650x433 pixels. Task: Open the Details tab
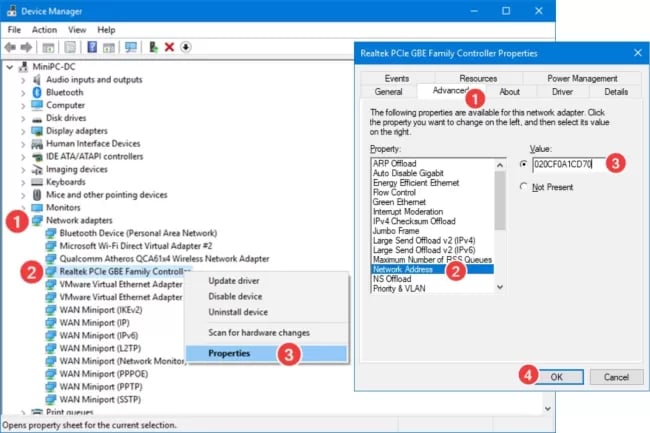tap(616, 92)
